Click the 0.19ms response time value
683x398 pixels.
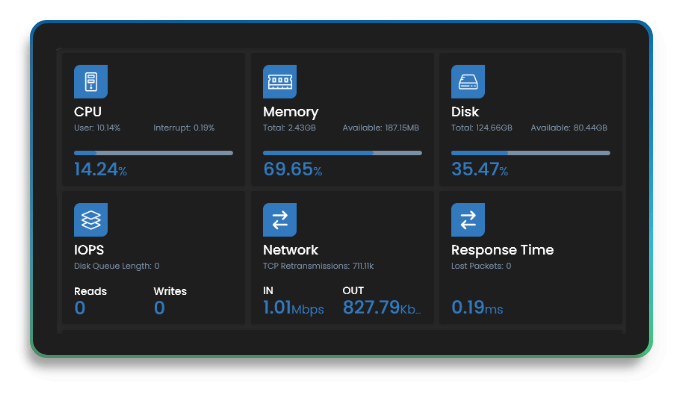pos(477,308)
